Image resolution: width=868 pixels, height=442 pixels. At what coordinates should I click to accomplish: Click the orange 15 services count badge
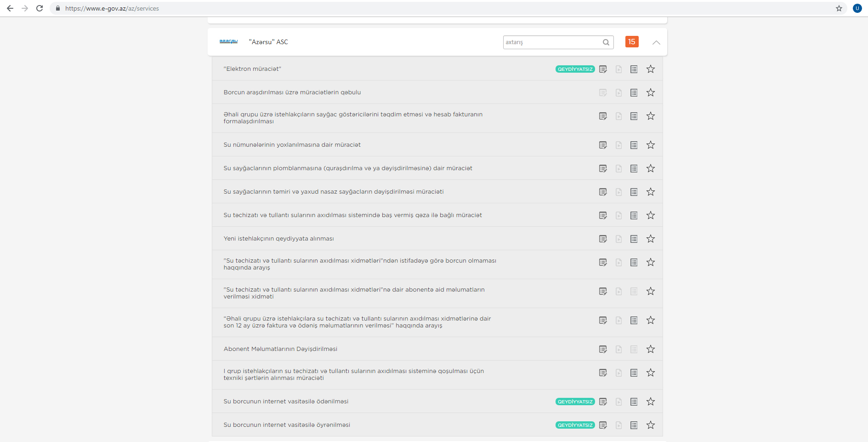click(632, 42)
